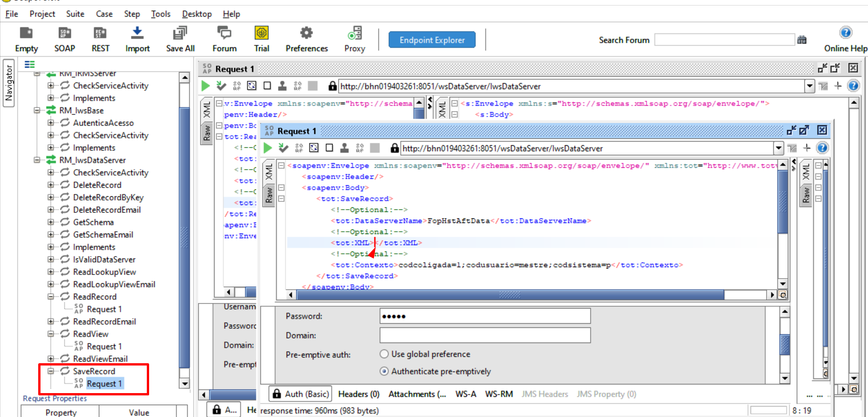Click the Domain input field

click(485, 335)
